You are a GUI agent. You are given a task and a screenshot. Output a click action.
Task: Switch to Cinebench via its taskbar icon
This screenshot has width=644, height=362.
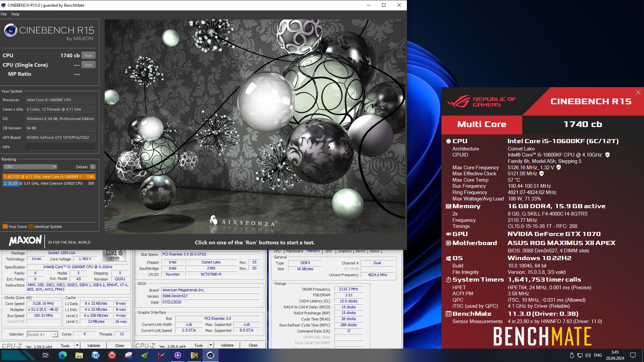[210, 355]
